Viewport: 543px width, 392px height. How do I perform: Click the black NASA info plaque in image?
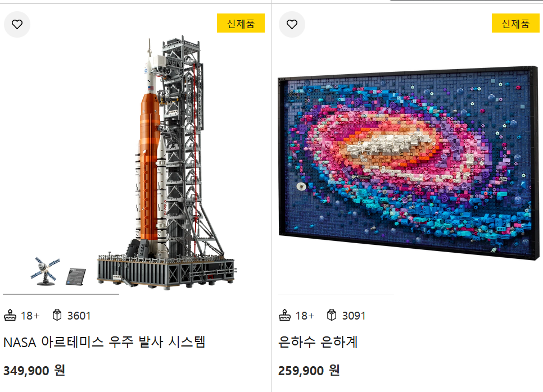click(76, 276)
